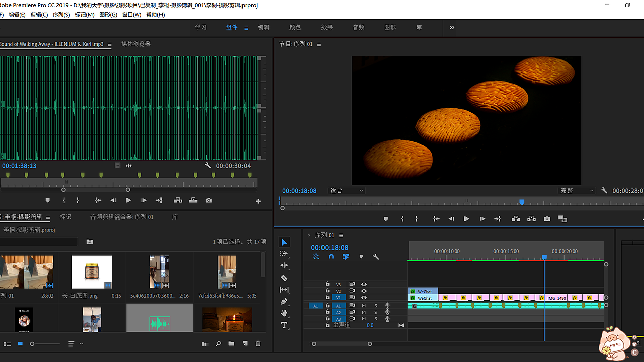644x362 pixels.
Task: Switch to the 媒体浏览器 tab
Action: point(136,44)
